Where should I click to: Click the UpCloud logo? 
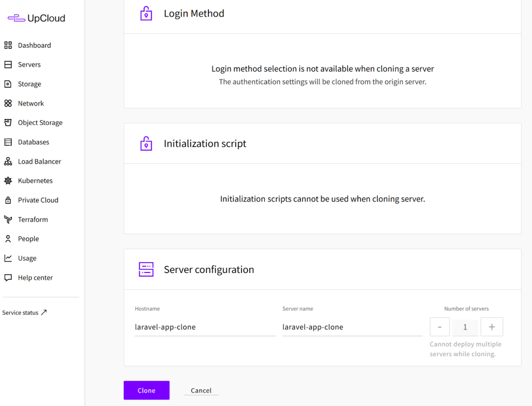click(36, 18)
